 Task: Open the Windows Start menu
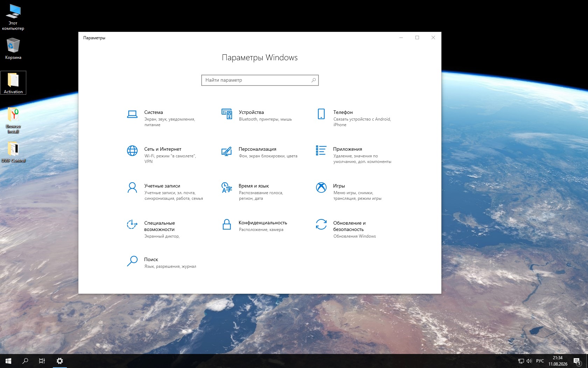[8, 361]
